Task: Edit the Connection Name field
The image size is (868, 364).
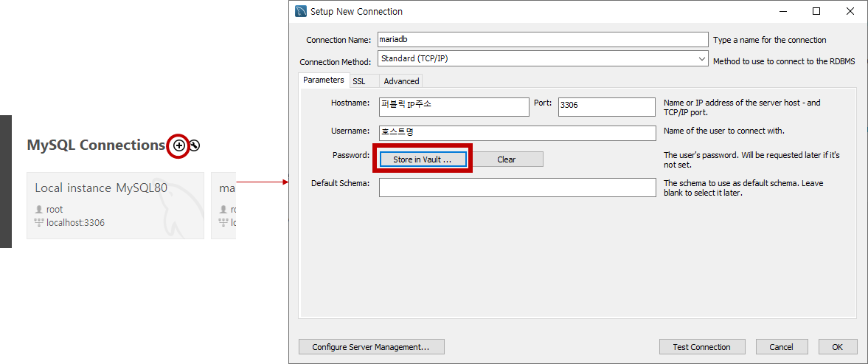Action: pyautogui.click(x=543, y=39)
